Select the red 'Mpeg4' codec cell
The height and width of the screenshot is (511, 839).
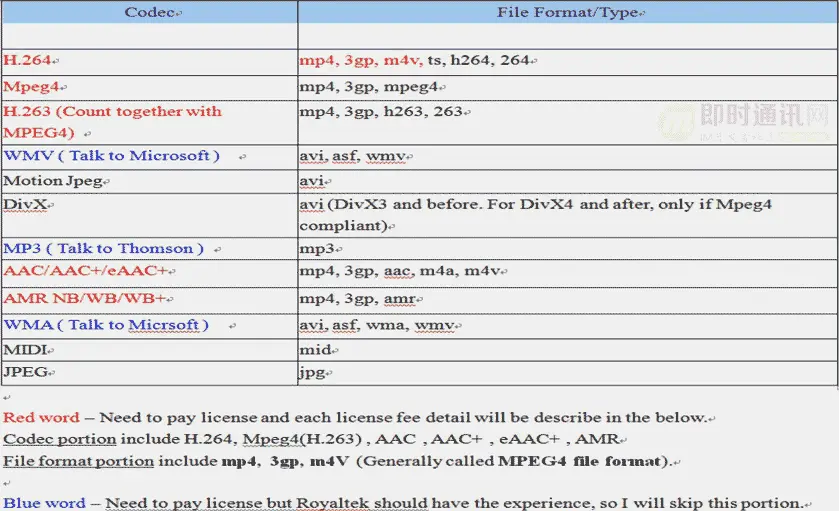pos(150,87)
